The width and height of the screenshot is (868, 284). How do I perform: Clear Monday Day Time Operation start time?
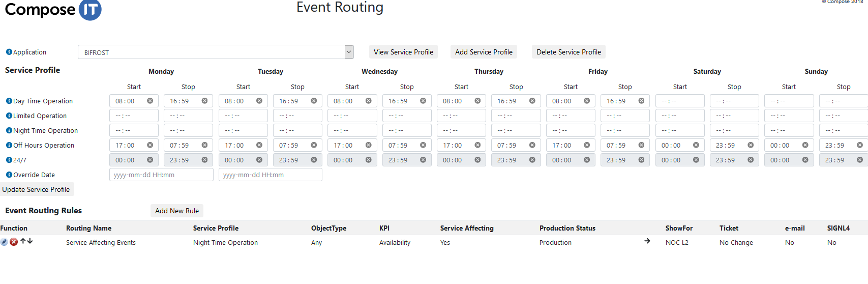click(x=150, y=101)
